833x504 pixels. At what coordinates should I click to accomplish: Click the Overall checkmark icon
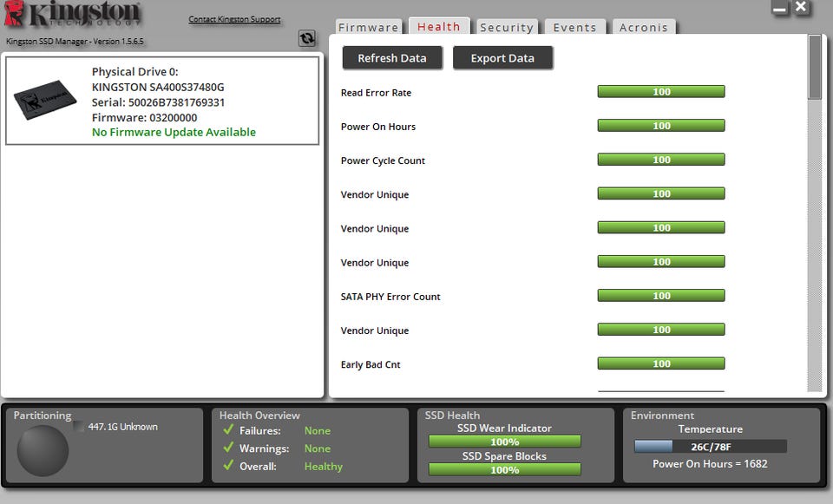point(228,466)
